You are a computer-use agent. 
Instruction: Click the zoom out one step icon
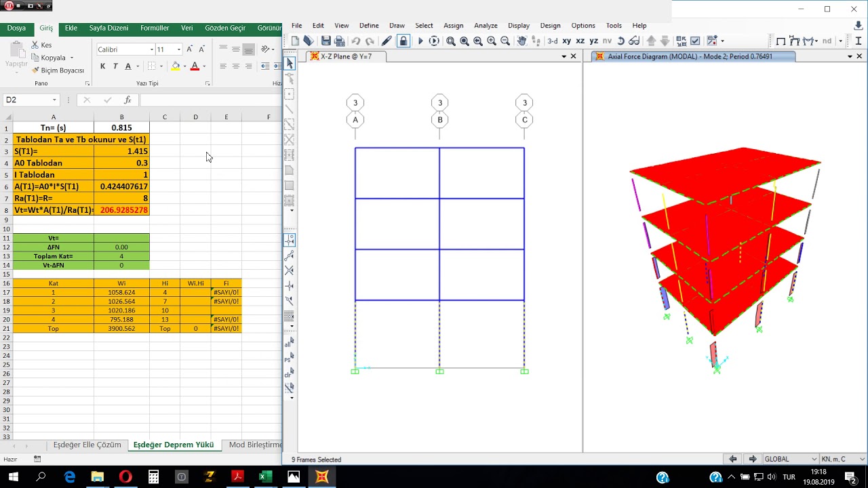click(505, 41)
